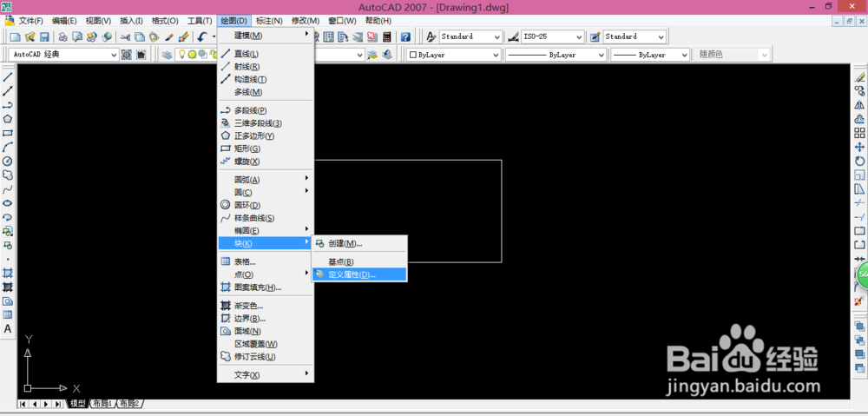Open the 编辑(E) menu
868x416 pixels.
coord(64,21)
